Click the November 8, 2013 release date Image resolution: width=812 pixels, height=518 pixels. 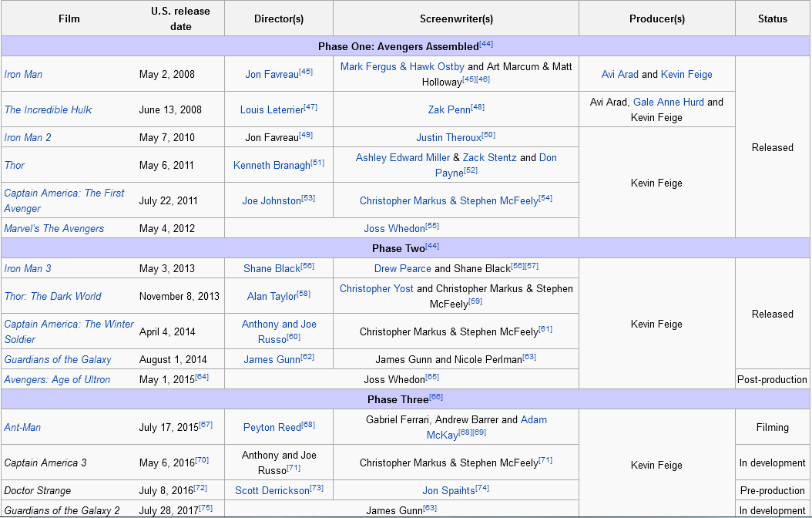[180, 296]
